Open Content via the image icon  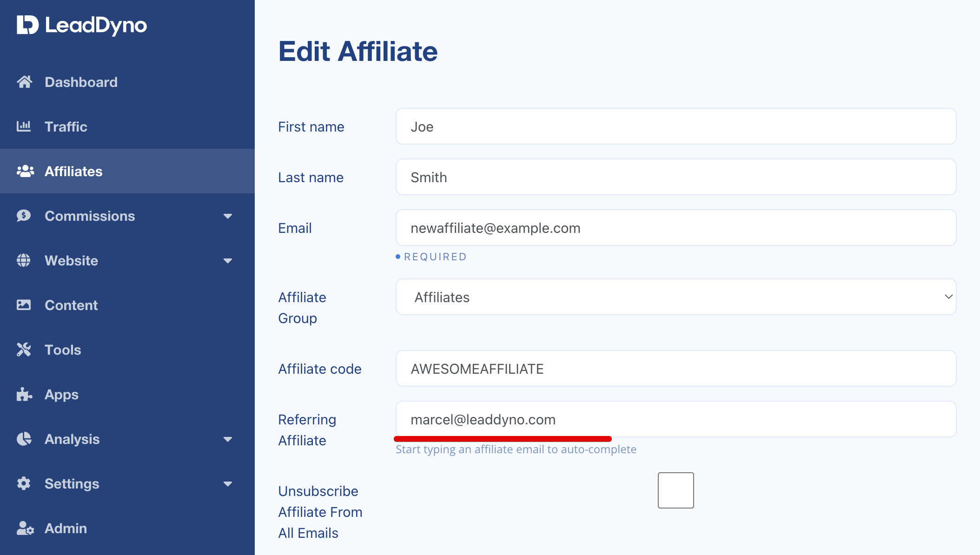23,305
